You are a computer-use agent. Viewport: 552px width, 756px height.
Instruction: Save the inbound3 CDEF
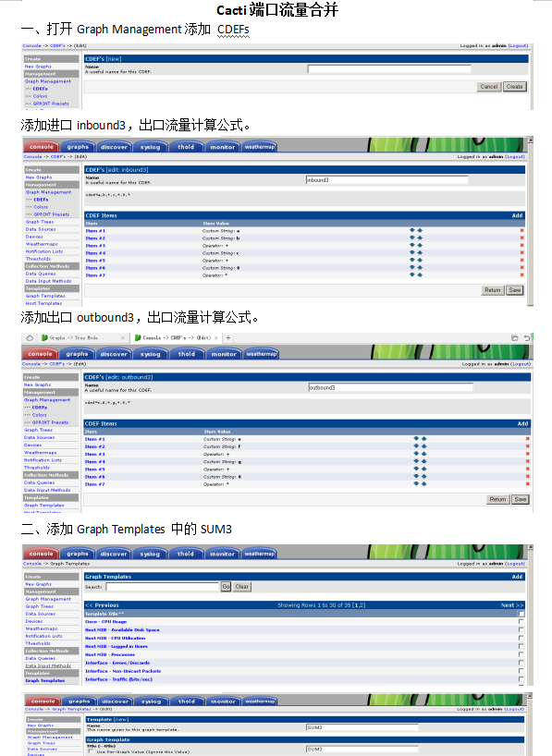coord(515,290)
